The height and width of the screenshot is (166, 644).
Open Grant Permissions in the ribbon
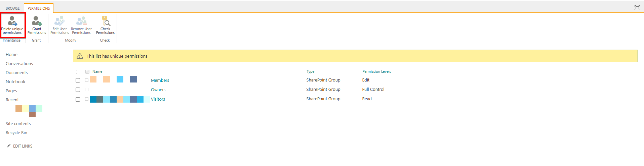click(37, 21)
